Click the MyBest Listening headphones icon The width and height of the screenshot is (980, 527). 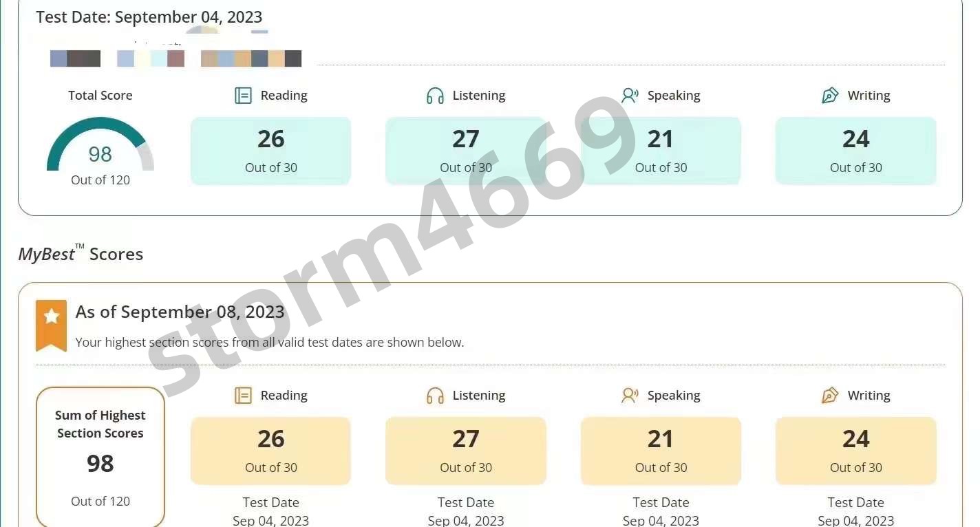tap(435, 396)
